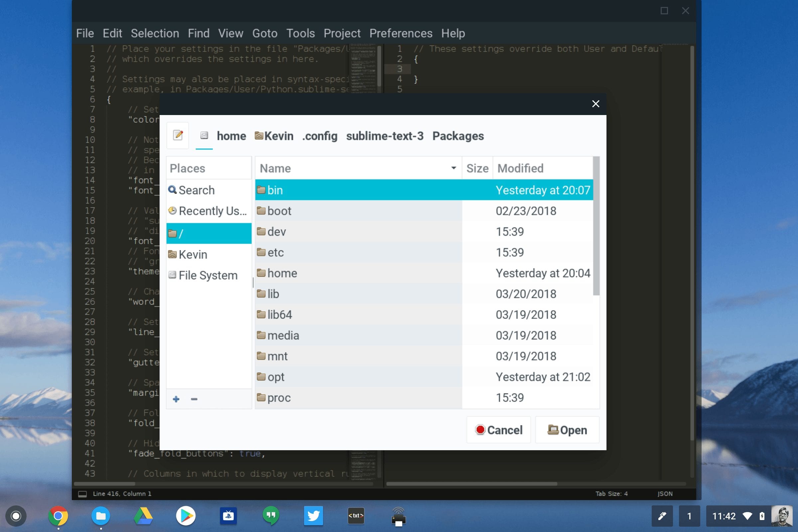This screenshot has width=798, height=532.
Task: Select the root / folder in Places
Action: pos(209,233)
